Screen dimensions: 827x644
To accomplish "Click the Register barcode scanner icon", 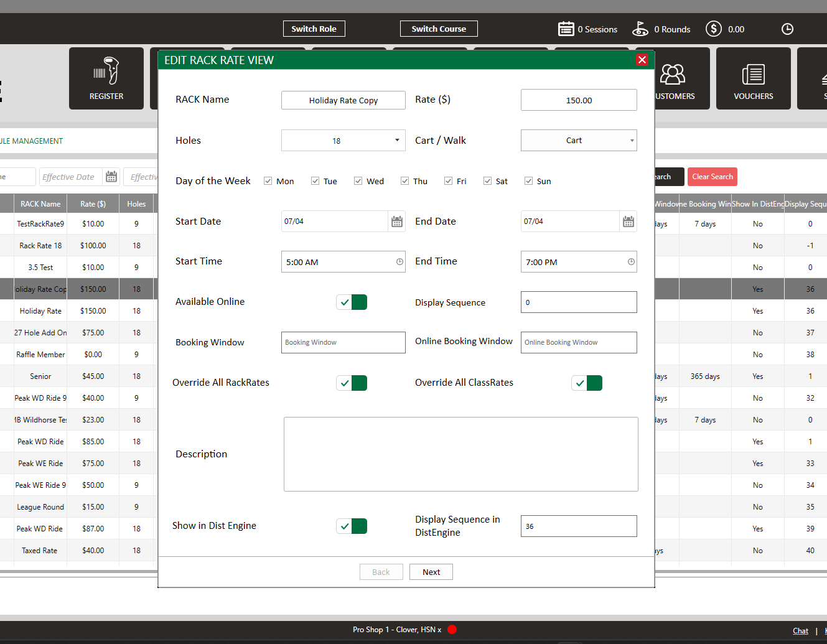I will [x=106, y=72].
